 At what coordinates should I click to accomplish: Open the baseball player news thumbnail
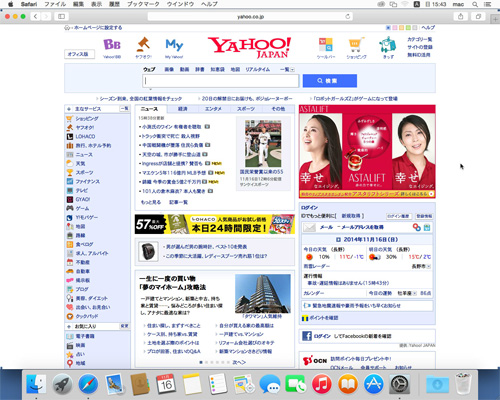(263, 143)
